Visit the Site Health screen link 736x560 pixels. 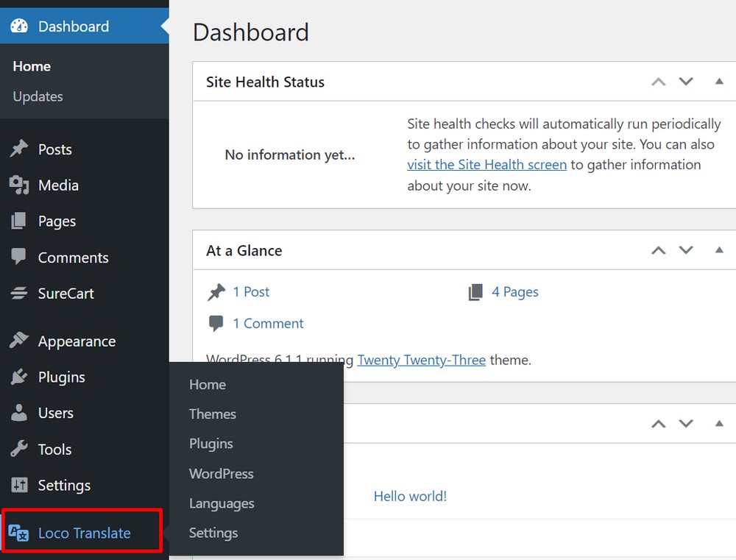pos(486,164)
